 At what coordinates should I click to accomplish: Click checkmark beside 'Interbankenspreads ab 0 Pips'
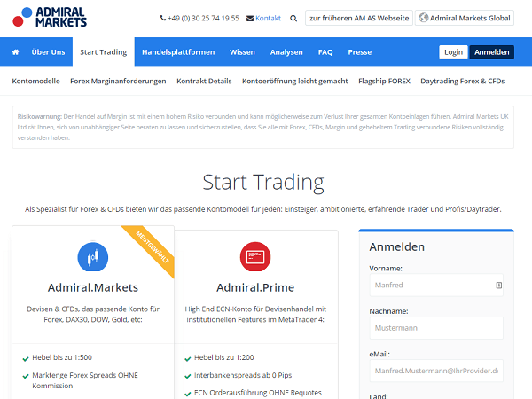(188, 376)
